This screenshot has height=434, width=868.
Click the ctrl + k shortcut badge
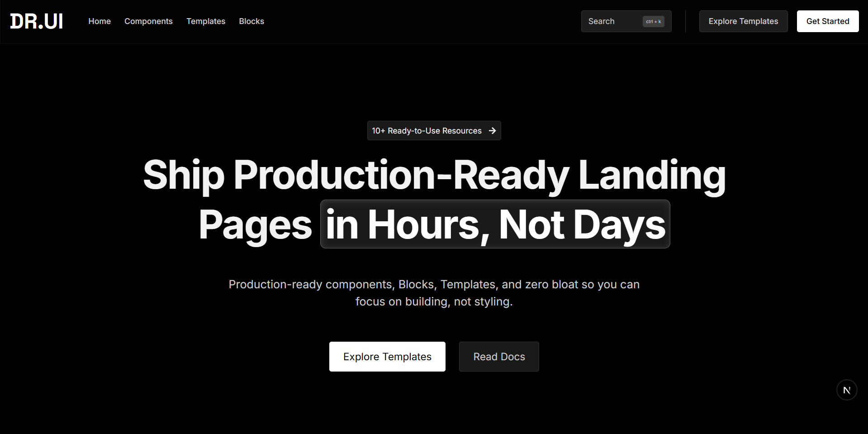click(653, 21)
